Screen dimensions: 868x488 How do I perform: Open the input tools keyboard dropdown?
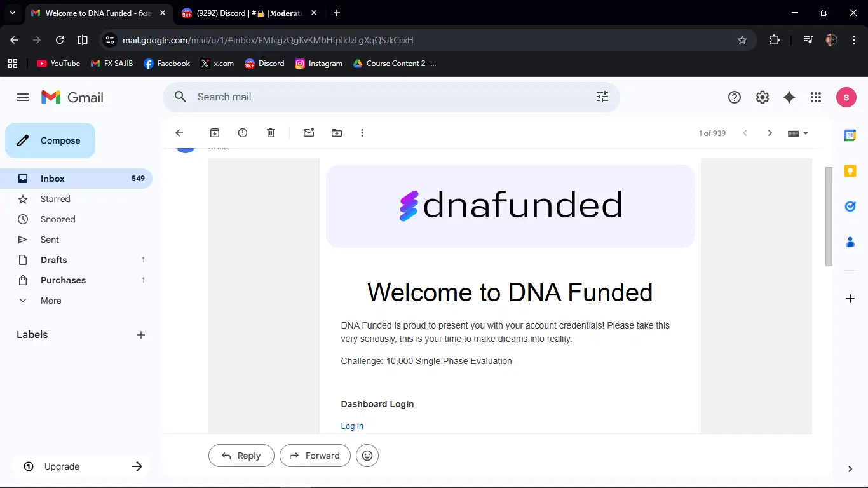[x=798, y=133]
